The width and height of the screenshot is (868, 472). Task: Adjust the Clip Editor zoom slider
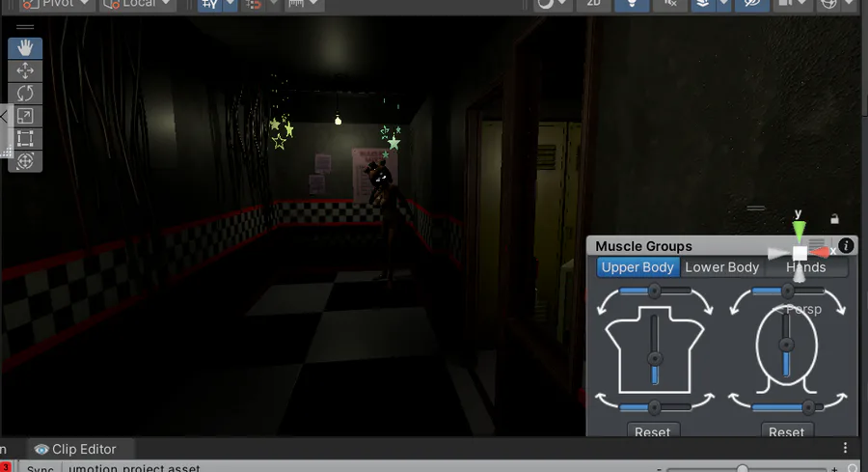(747, 469)
